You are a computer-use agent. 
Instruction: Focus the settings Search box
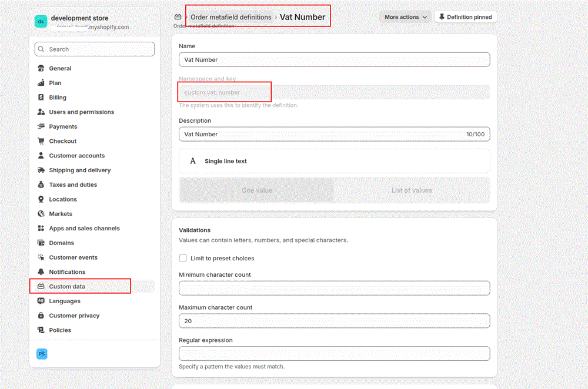click(x=95, y=49)
